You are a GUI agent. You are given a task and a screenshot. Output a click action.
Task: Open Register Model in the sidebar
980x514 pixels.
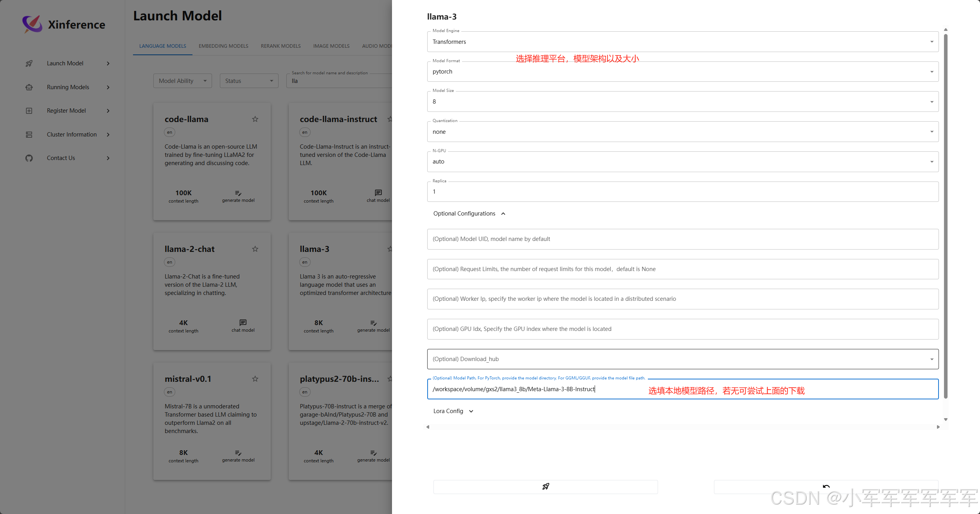[x=67, y=111]
